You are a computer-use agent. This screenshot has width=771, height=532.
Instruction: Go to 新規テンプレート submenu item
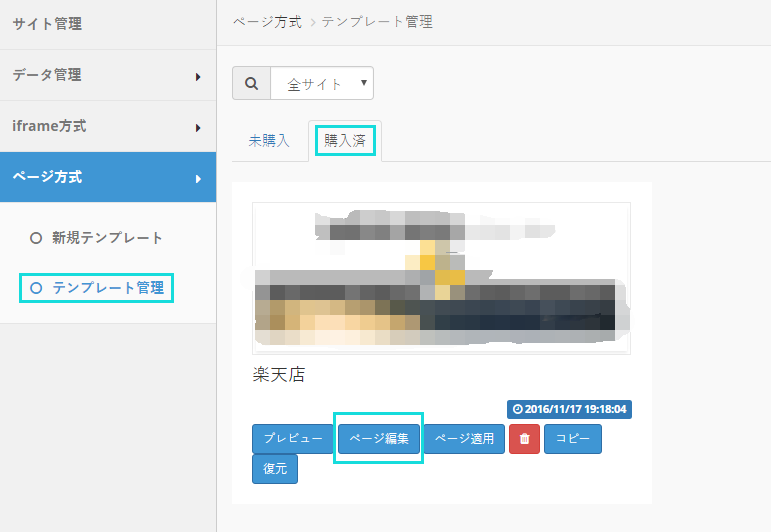107,238
